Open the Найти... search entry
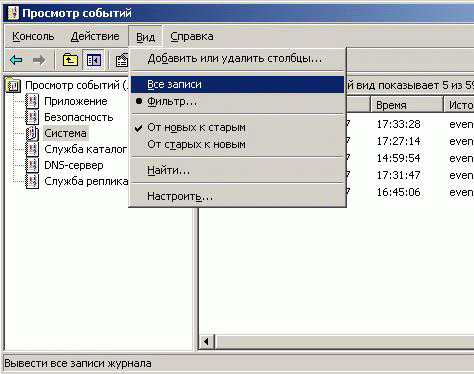This screenshot has width=474, height=374. click(237, 171)
